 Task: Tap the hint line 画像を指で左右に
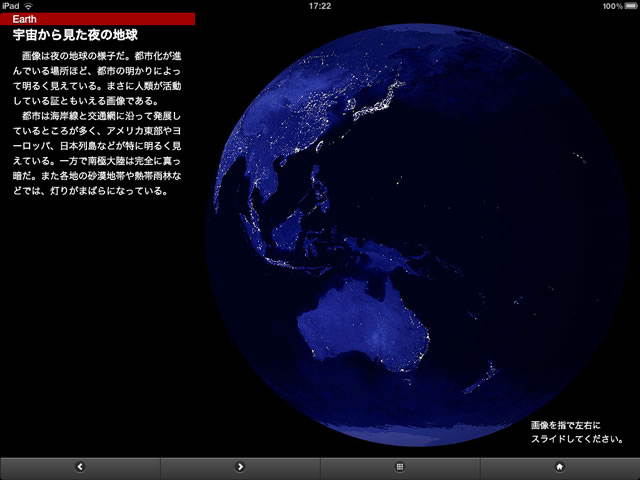pos(565,425)
